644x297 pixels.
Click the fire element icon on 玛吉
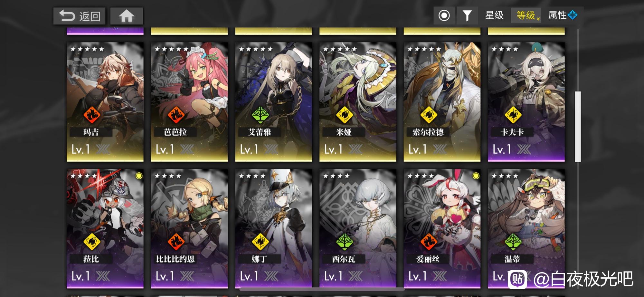click(92, 115)
